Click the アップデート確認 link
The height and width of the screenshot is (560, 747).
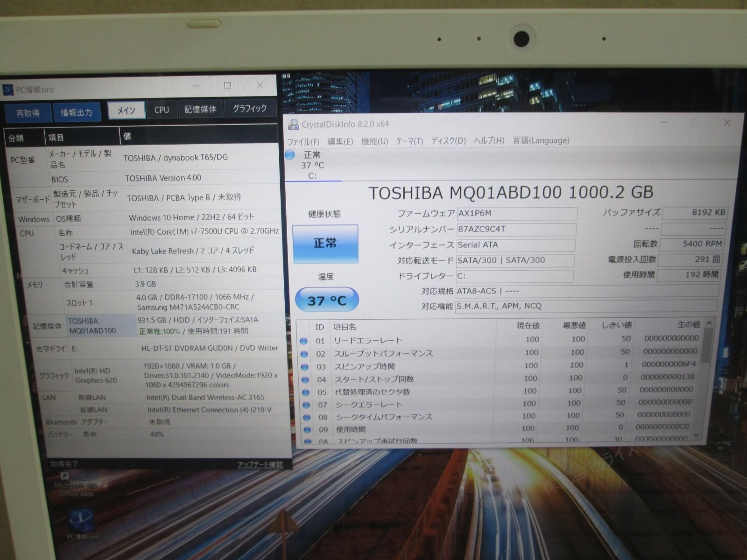point(260,465)
